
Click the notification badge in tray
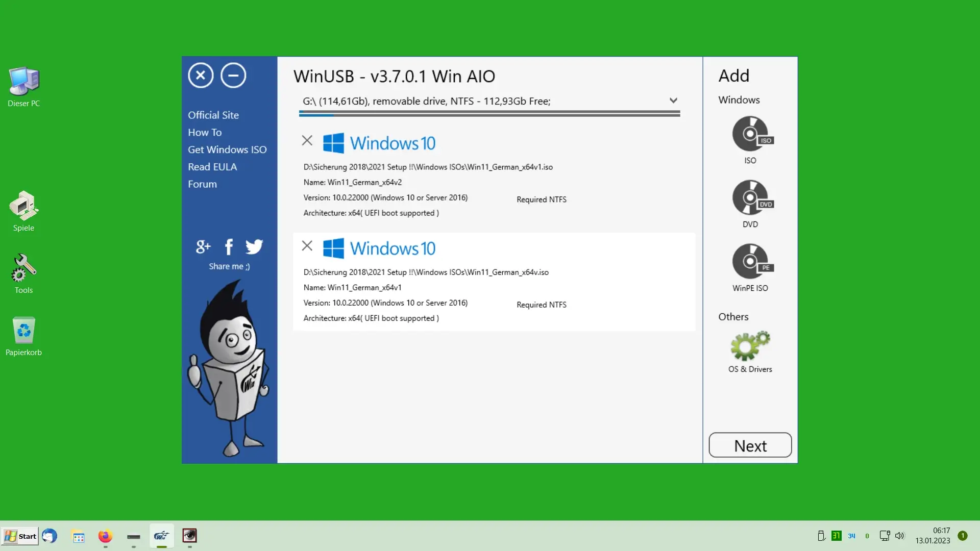(x=963, y=536)
